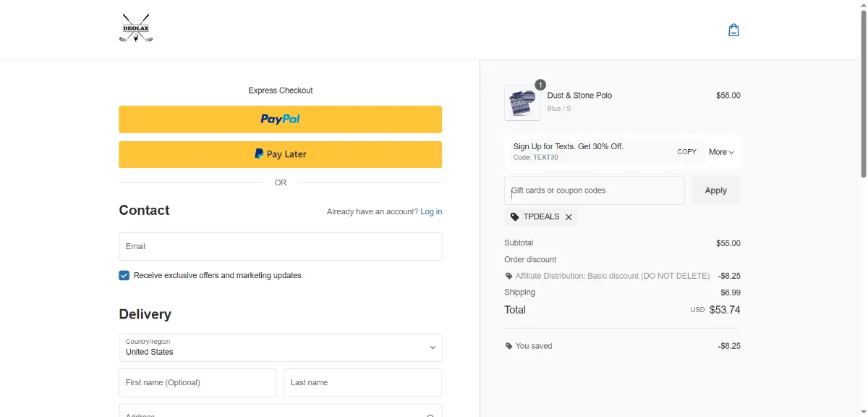The height and width of the screenshot is (417, 868).
Task: Click the Dust & Stone Polo product name
Action: [x=579, y=96]
